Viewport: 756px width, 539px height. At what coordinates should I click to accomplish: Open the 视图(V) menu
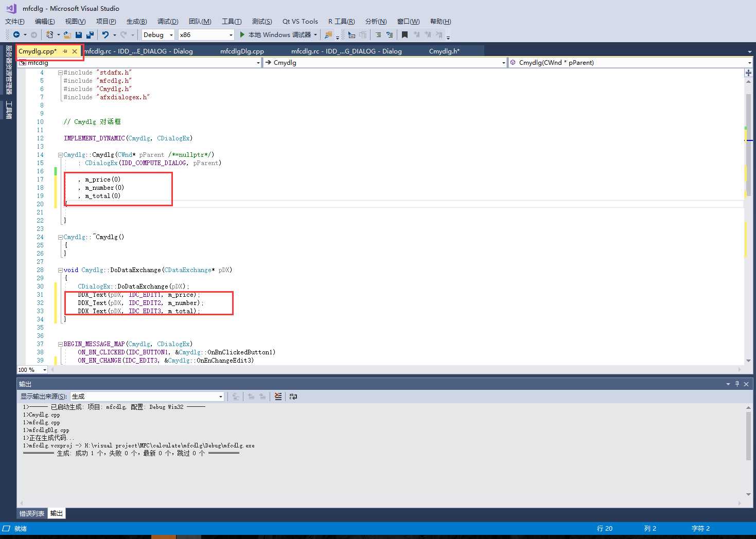(x=75, y=22)
